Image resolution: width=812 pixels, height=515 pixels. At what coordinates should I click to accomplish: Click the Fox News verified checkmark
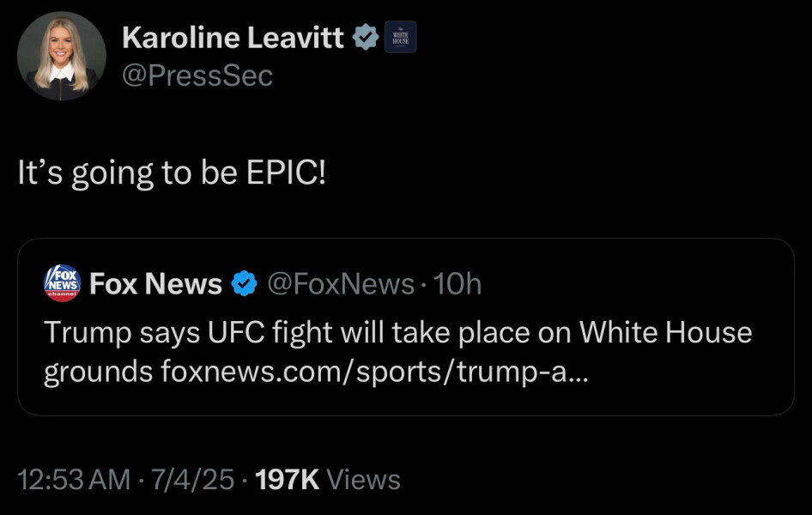(x=245, y=283)
